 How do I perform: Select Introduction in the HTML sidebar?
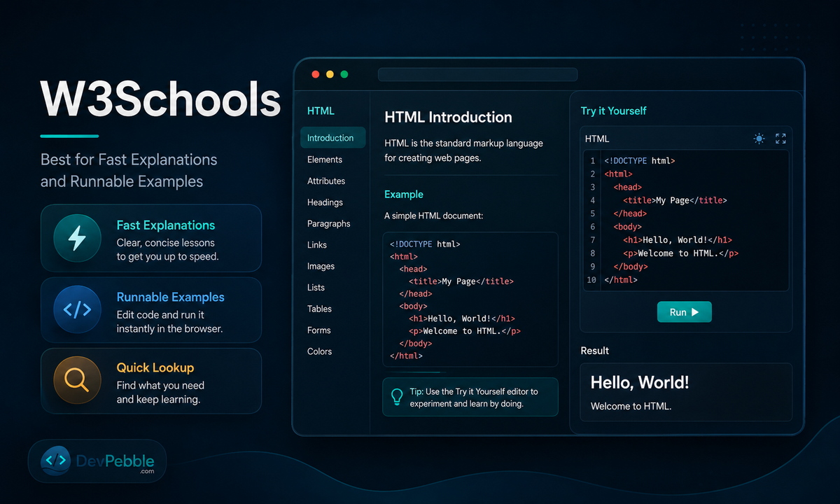332,138
